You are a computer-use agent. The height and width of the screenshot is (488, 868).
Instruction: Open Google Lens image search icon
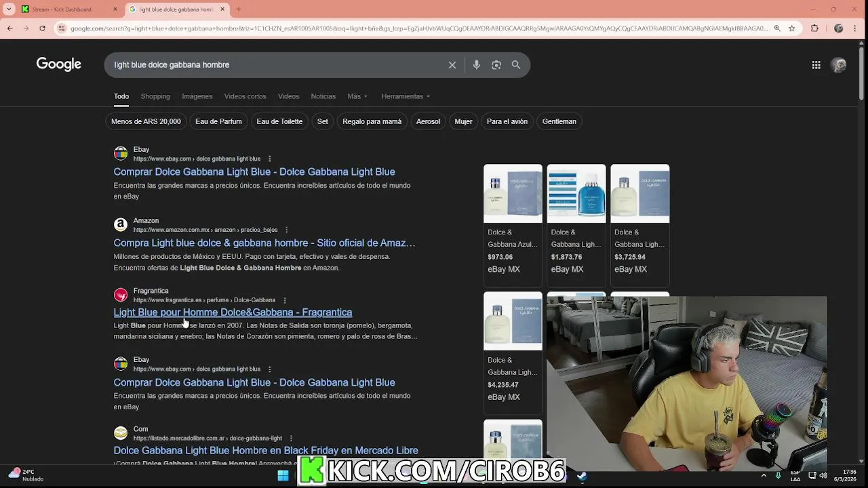[496, 65]
